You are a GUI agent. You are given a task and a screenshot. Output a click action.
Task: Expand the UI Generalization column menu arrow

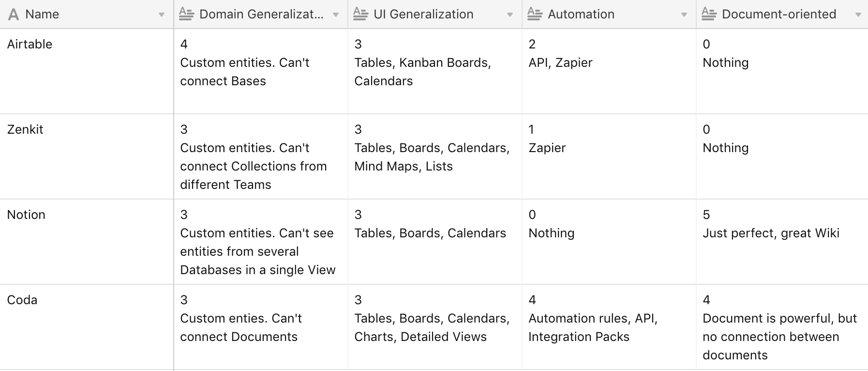point(510,15)
